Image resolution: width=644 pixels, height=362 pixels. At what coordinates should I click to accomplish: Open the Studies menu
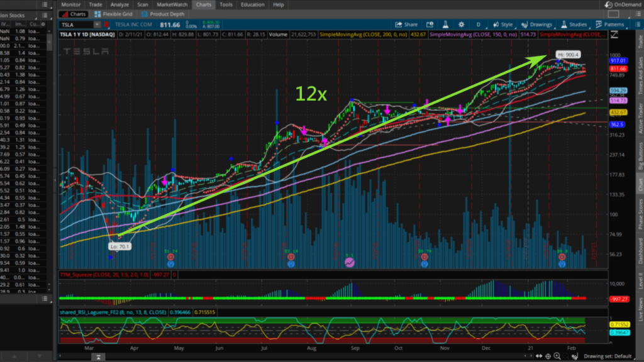tap(574, 25)
